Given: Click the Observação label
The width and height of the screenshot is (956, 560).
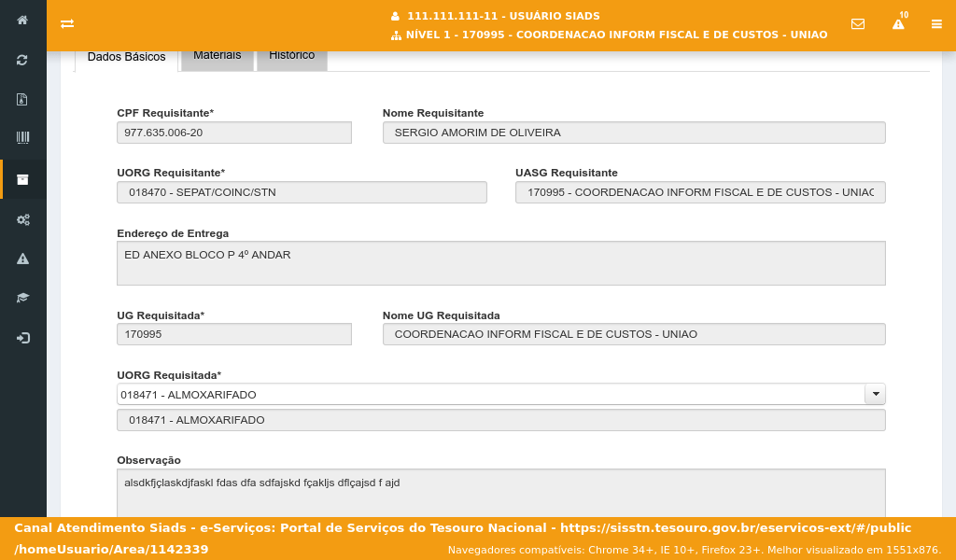Looking at the screenshot, I should pyautogui.click(x=148, y=461).
